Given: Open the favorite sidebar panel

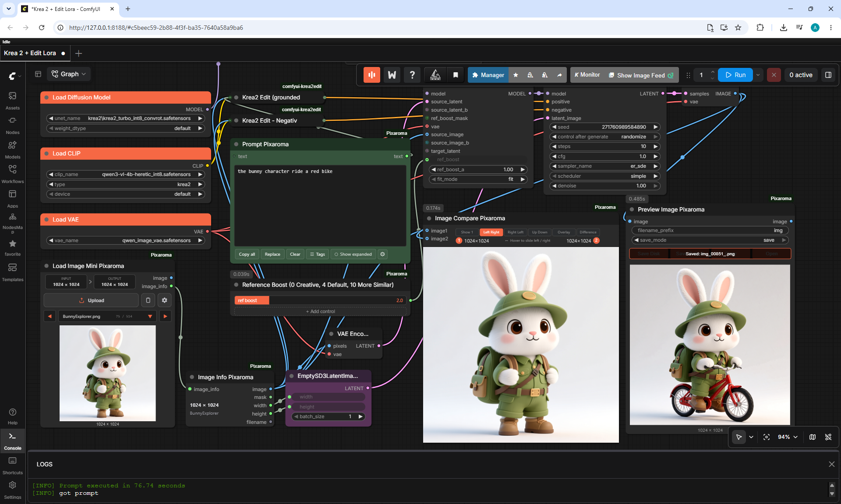Looking at the screenshot, I should pyautogui.click(x=12, y=247).
